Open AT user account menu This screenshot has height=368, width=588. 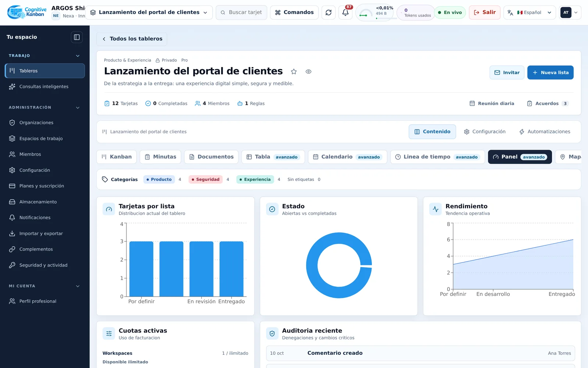tap(570, 13)
